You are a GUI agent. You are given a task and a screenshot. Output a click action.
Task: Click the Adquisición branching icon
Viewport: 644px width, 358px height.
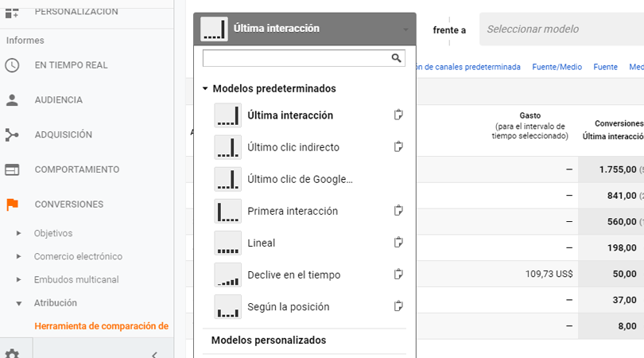pos(12,134)
